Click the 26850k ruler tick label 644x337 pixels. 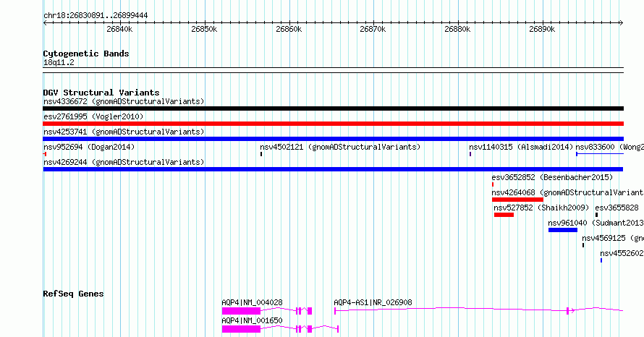[204, 29]
